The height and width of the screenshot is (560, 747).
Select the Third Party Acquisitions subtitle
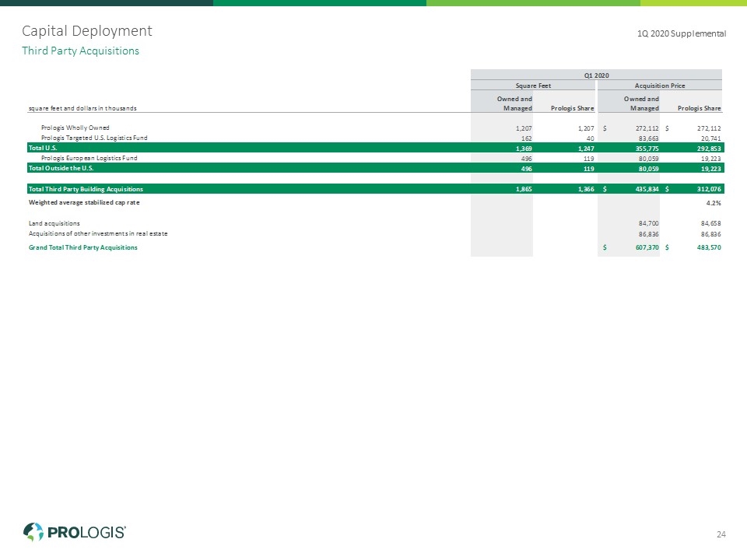tap(80, 51)
